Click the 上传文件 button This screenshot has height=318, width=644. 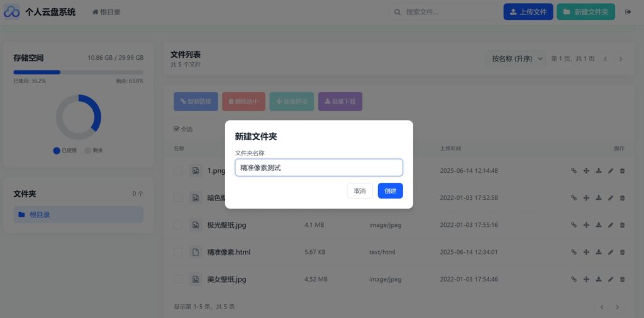click(528, 12)
